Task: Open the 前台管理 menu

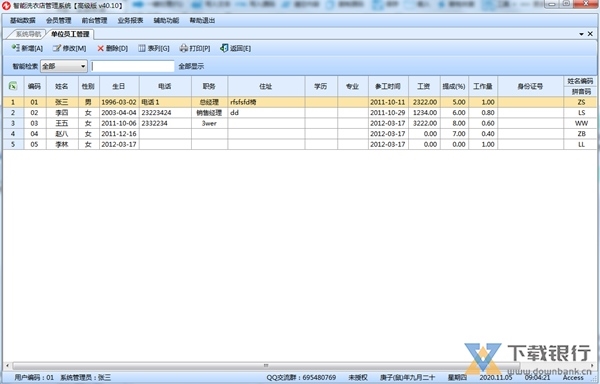Action: tap(95, 20)
